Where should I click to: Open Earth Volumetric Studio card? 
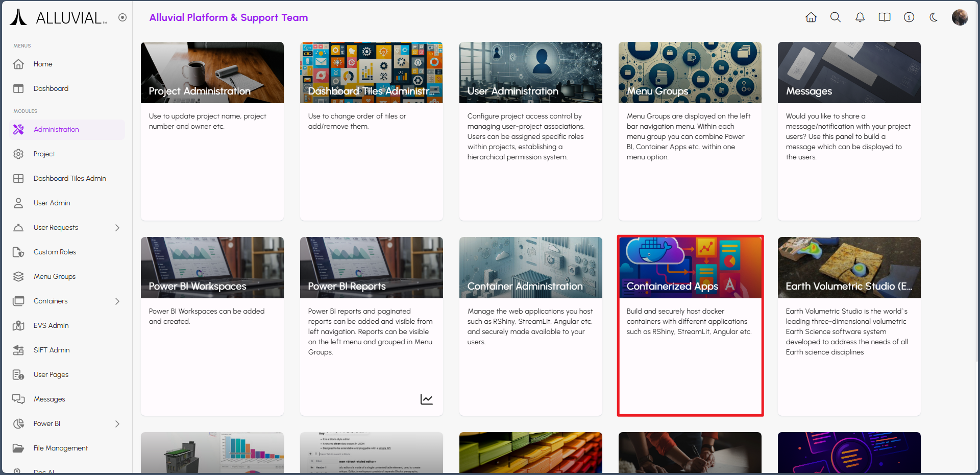tap(849, 325)
